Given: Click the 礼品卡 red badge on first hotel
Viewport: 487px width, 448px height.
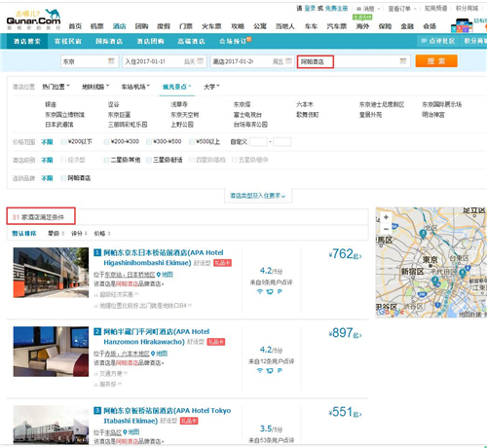Looking at the screenshot, I should [x=222, y=263].
